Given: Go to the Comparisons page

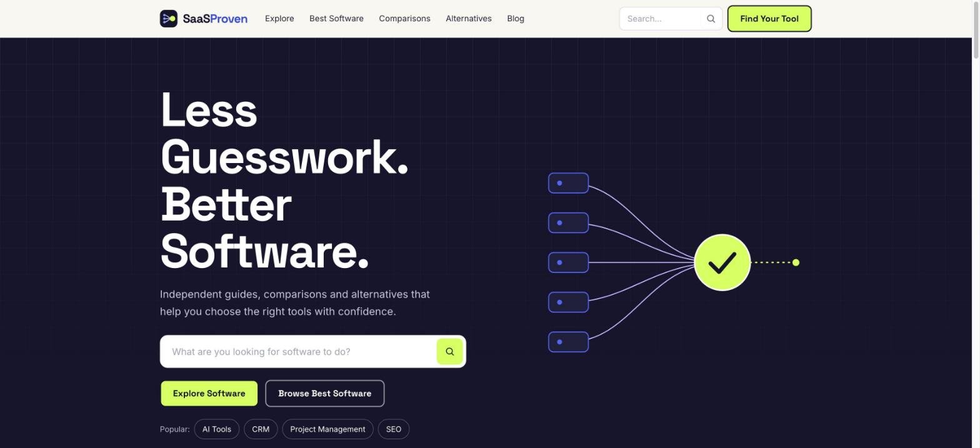Looking at the screenshot, I should (404, 19).
